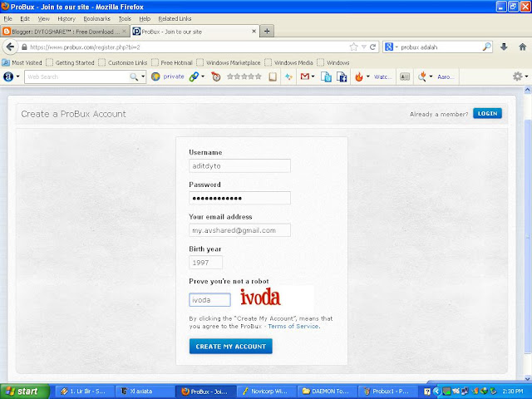Open toolbar settings gear icon
532x399 pixels.
[517, 76]
